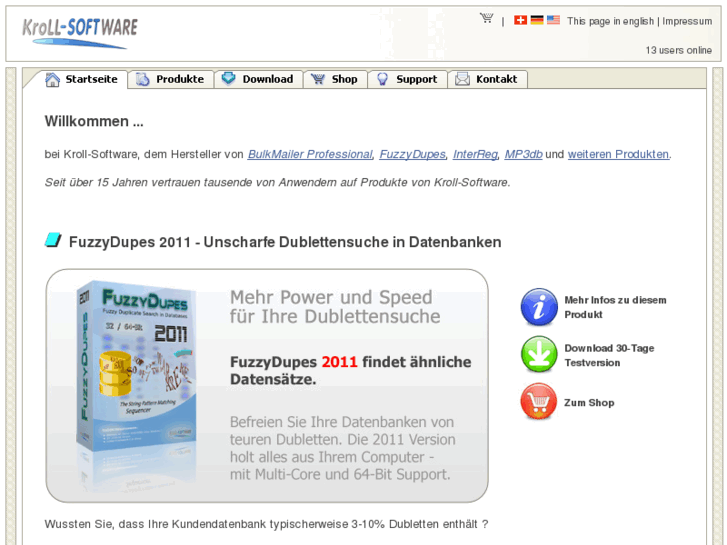
Task: Open the Produkte tab
Action: click(170, 79)
